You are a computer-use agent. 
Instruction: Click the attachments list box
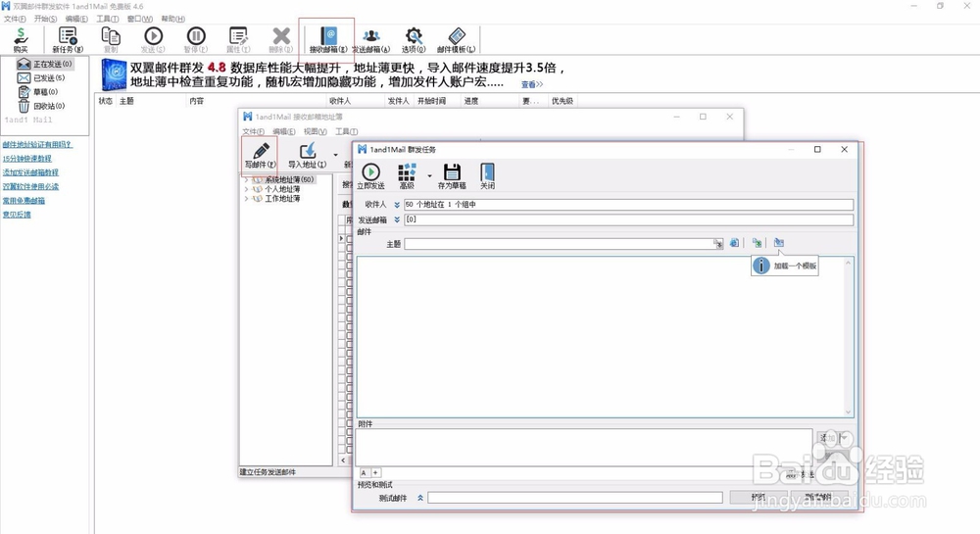pos(584,448)
